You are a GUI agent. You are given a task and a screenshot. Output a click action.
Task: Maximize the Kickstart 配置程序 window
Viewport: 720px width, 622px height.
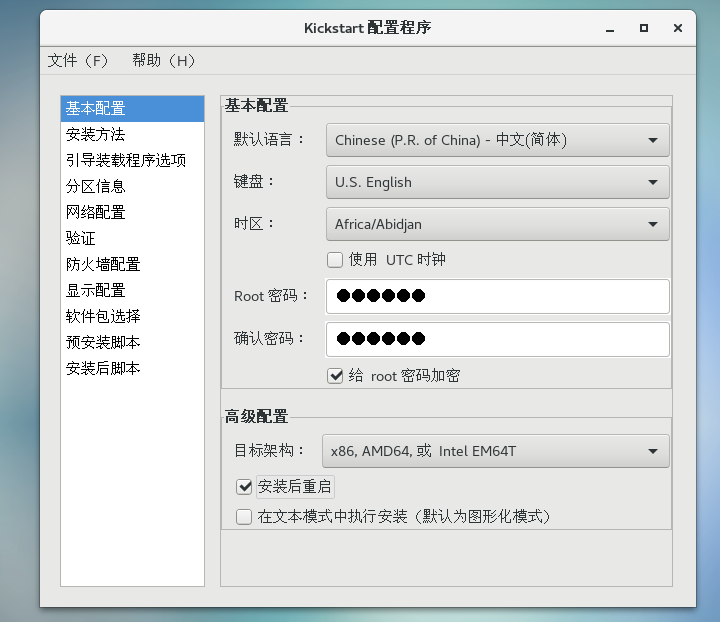644,28
